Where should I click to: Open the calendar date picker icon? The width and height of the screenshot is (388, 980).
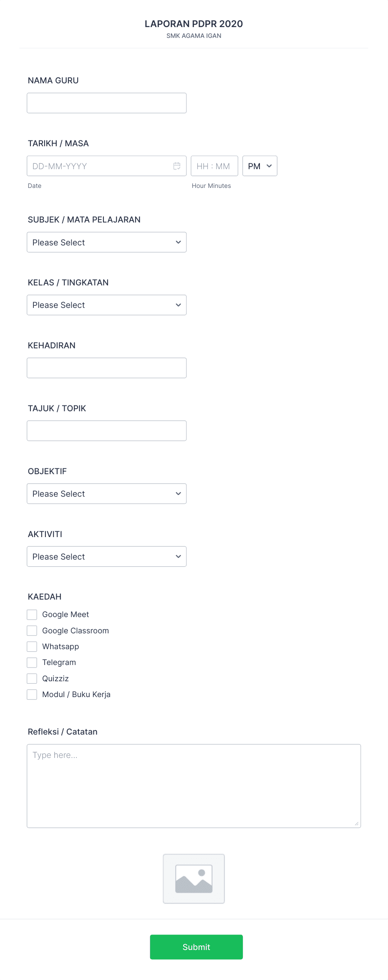click(176, 166)
